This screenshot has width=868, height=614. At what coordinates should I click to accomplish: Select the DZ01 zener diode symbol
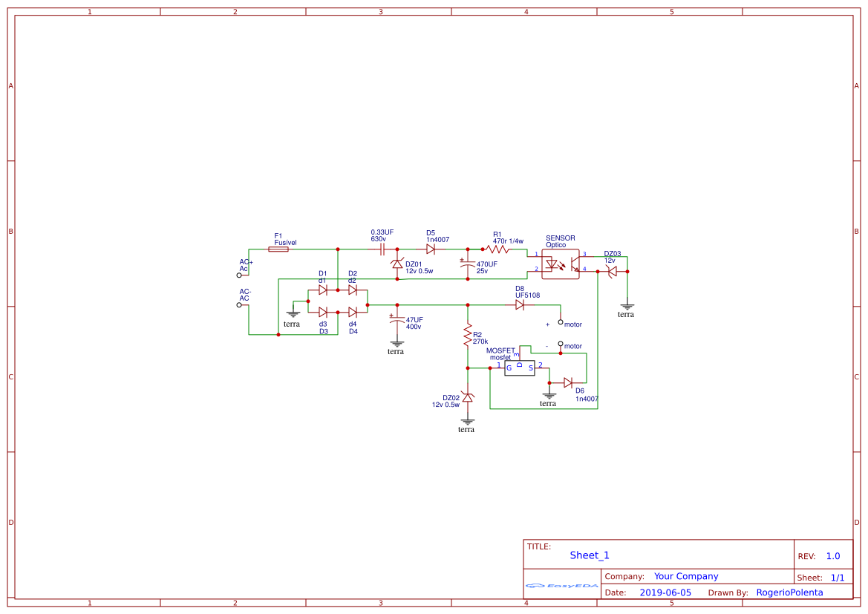click(397, 264)
